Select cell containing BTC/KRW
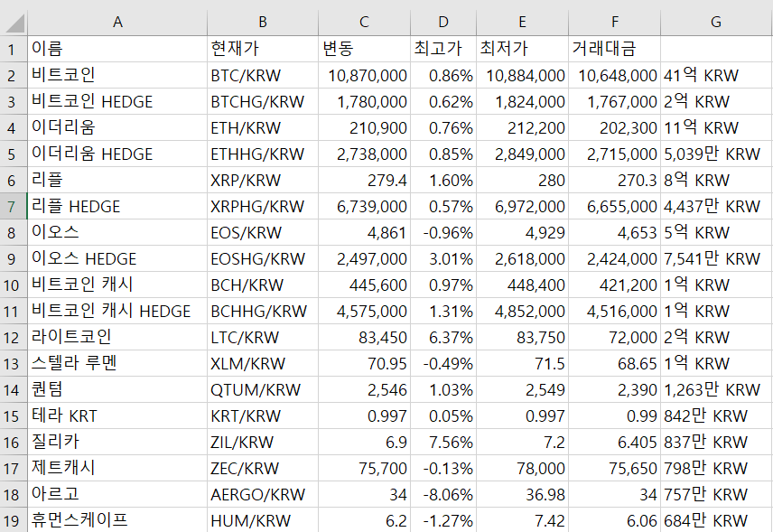 click(x=263, y=75)
